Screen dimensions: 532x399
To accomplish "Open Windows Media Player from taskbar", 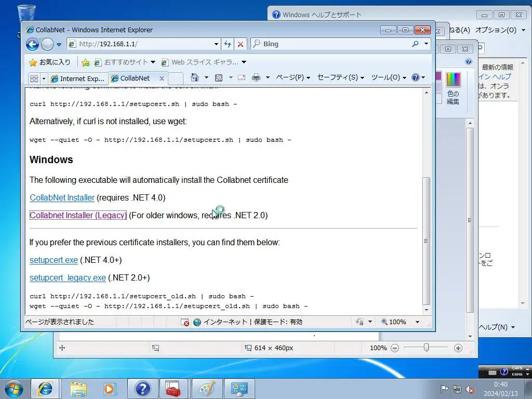I will click(x=110, y=389).
